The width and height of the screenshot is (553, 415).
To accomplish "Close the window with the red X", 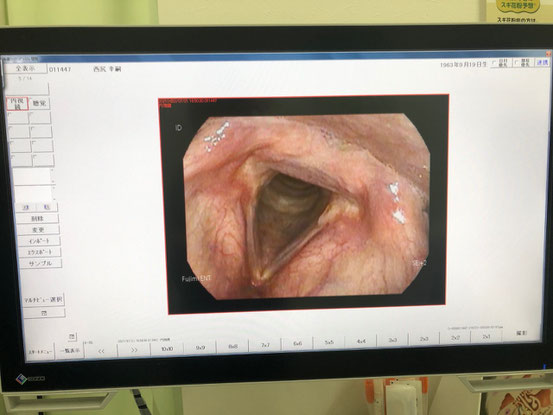I will (548, 54).
